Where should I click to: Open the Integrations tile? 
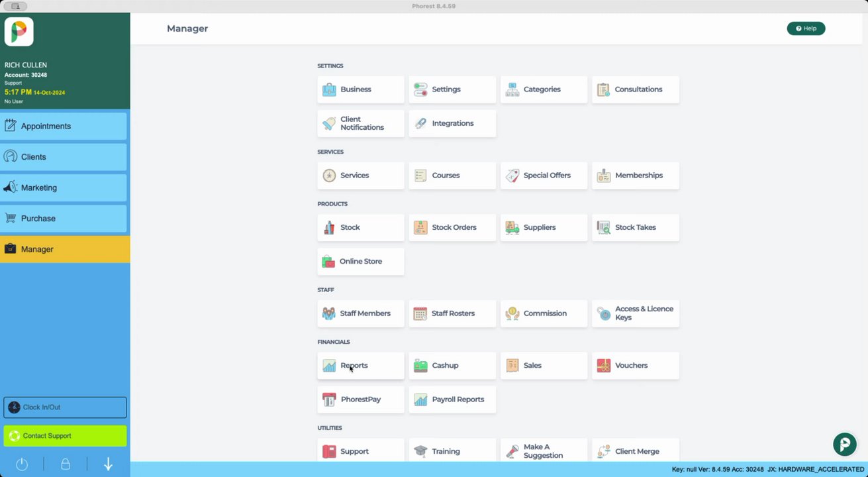(452, 123)
